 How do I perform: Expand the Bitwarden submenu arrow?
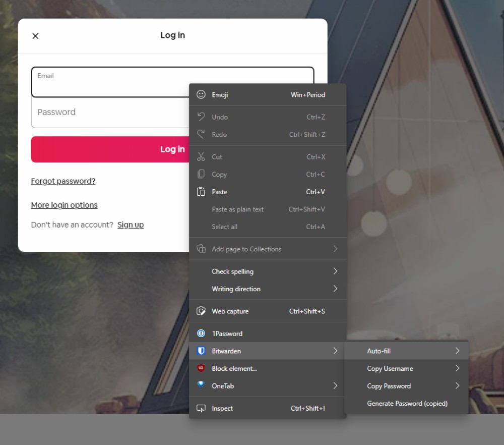[x=335, y=351]
